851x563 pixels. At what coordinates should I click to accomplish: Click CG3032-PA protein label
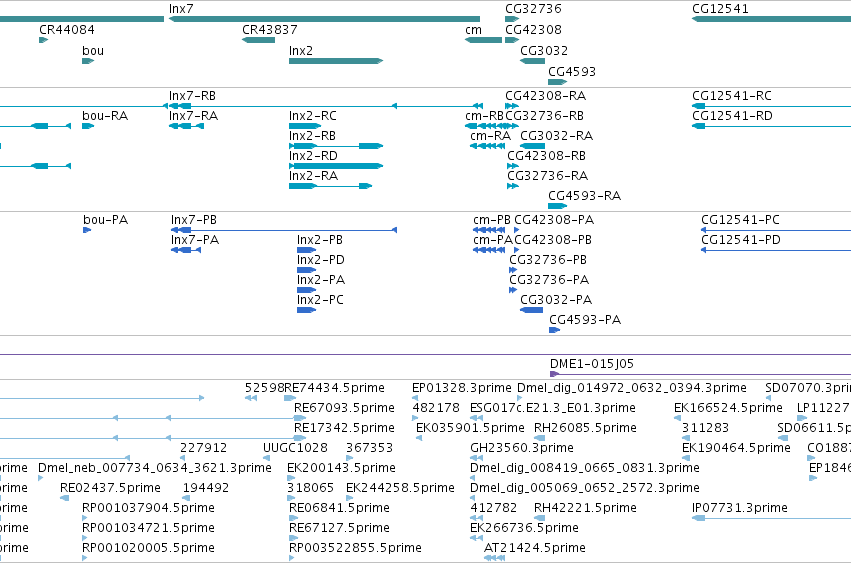click(556, 300)
